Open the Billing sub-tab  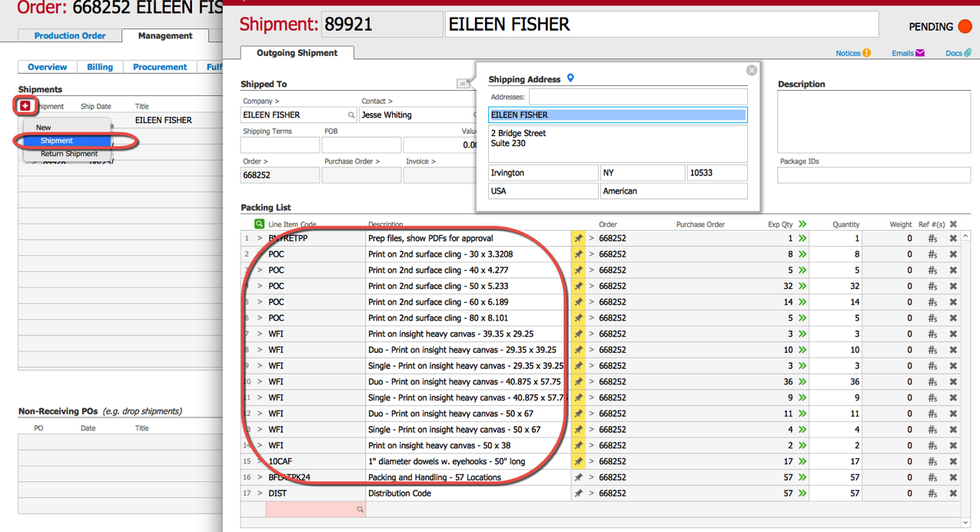[100, 67]
